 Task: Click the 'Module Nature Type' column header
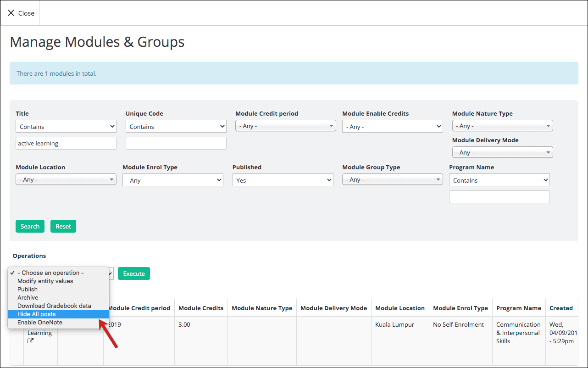pyautogui.click(x=262, y=308)
